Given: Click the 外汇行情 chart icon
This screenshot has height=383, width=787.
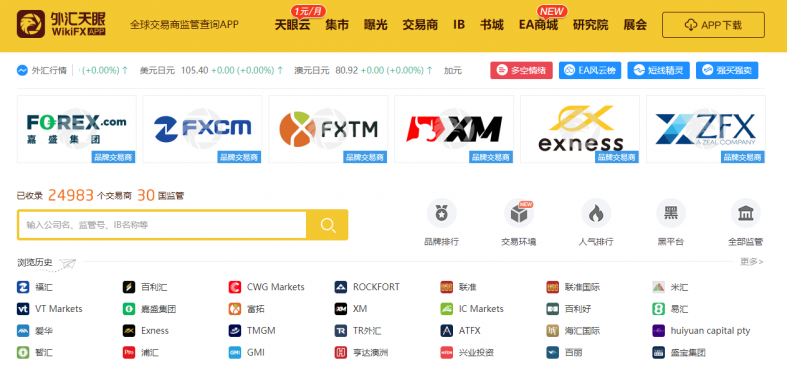Looking at the screenshot, I should point(22,70).
